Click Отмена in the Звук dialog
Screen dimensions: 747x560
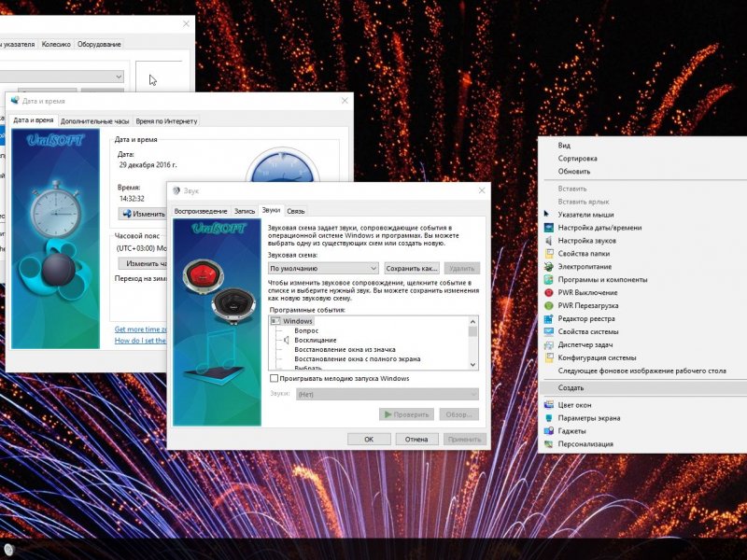(x=416, y=439)
